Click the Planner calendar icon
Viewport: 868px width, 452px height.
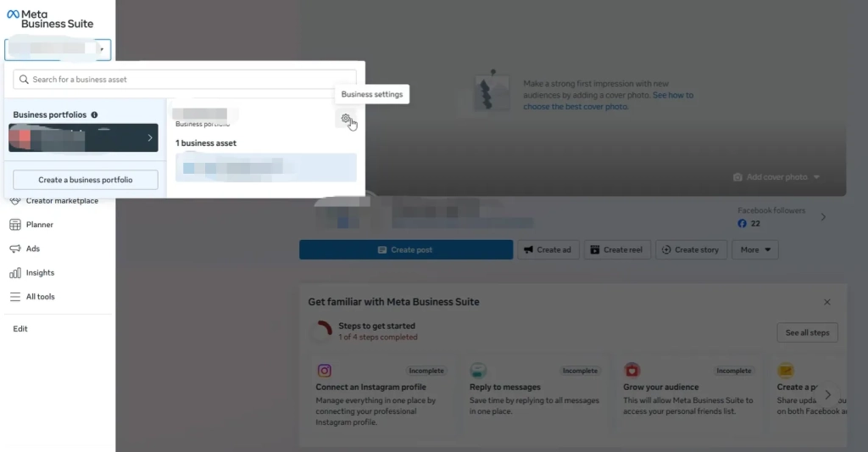click(x=15, y=225)
